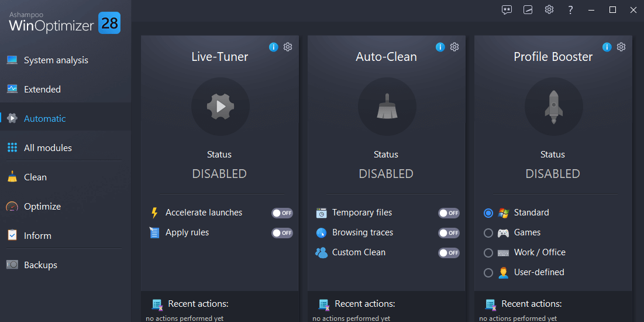644x322 pixels.
Task: Click the Temporary files icon
Action: pyautogui.click(x=321, y=213)
